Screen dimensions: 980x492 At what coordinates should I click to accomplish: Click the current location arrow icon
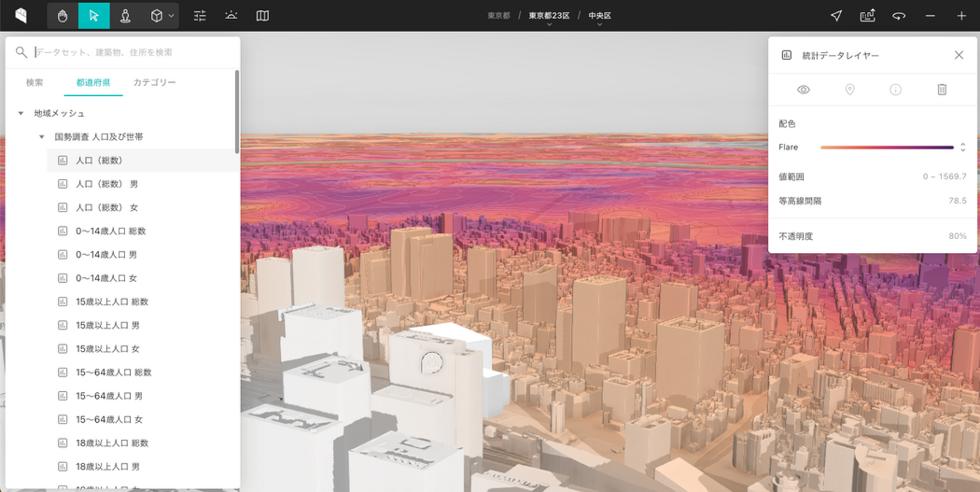pos(836,16)
